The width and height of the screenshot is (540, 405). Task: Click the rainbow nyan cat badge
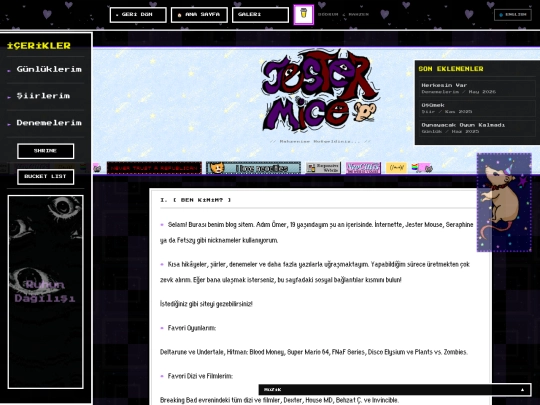point(422,168)
